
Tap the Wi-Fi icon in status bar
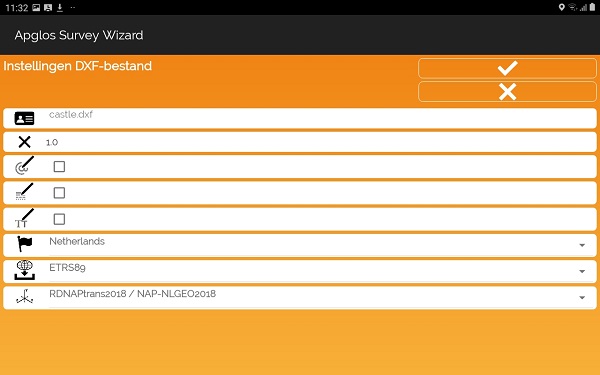(x=572, y=7)
